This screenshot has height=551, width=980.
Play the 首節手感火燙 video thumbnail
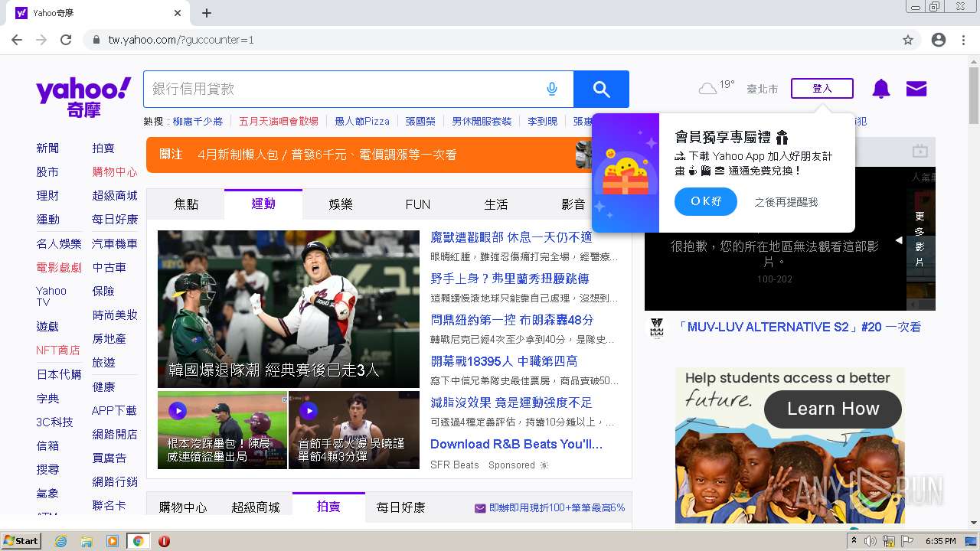tap(354, 430)
